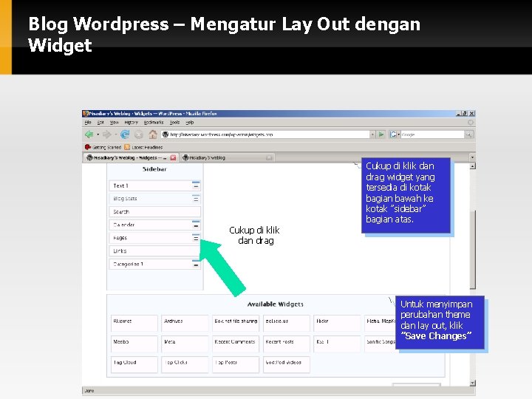Screen dimensions: 532x399
Task: Select the Recent Comments available widget
Action: click(236, 344)
